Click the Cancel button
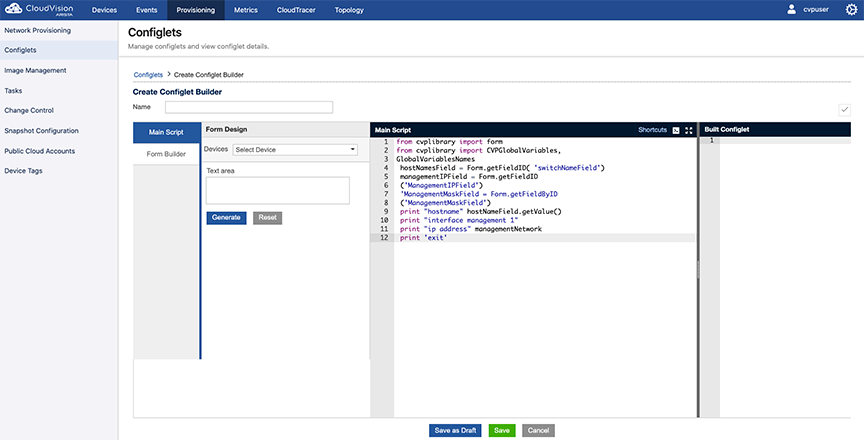This screenshot has width=864, height=440. coord(538,431)
